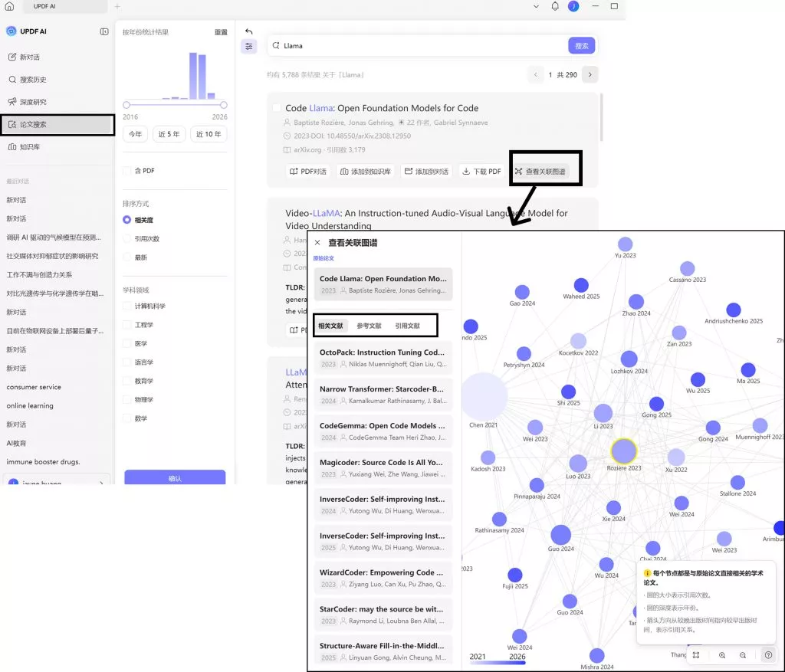This screenshot has height=672, width=785.
Task: Go back with the undo arrow icon
Action: [x=249, y=31]
